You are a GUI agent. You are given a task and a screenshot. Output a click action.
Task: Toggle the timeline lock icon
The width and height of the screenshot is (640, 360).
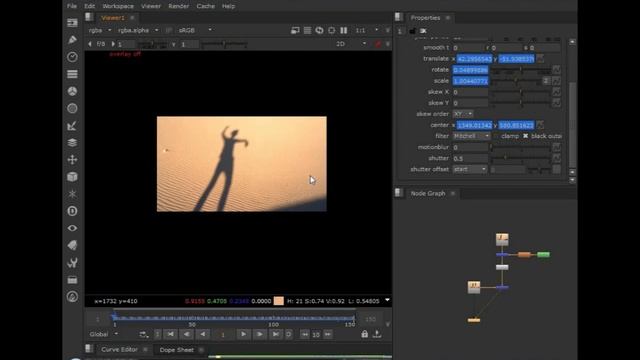point(364,334)
